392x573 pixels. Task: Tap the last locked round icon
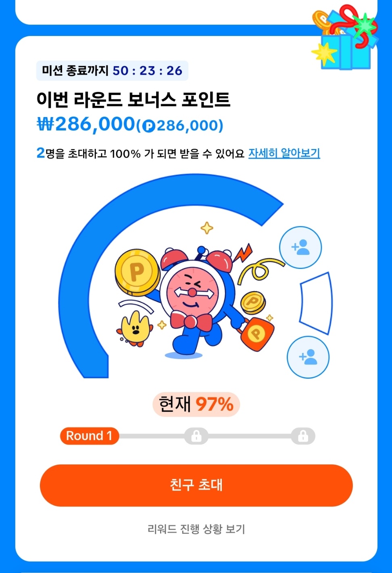click(303, 436)
